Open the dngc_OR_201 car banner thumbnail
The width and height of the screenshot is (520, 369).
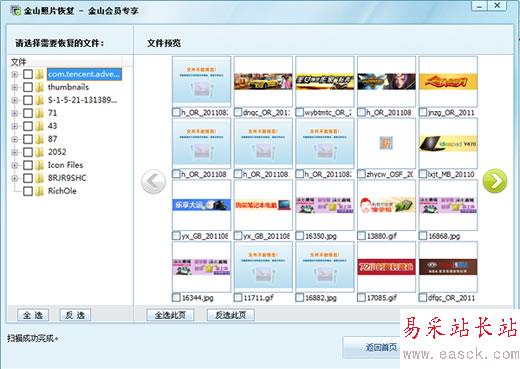coord(263,81)
